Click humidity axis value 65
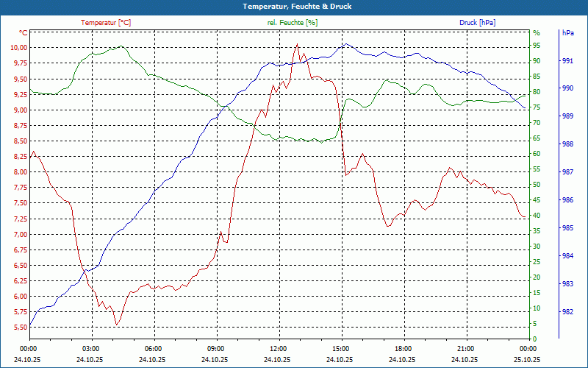 pos(537,138)
